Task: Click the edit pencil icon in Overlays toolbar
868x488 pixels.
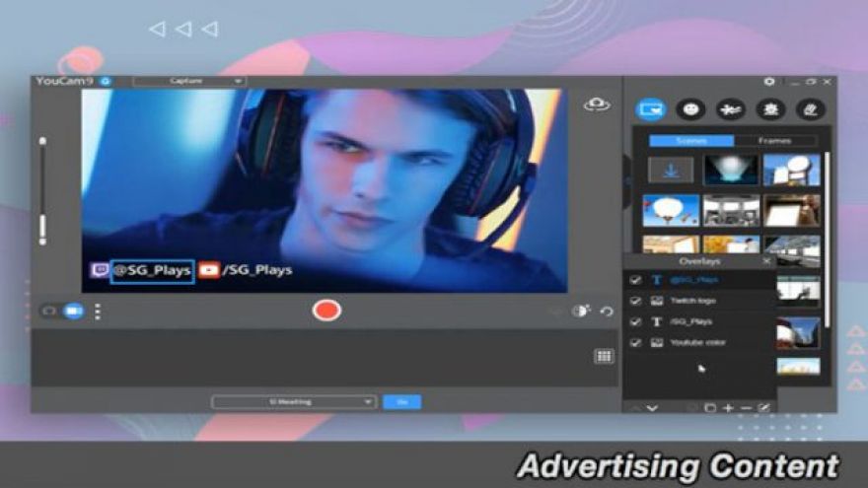Action: pyautogui.click(x=763, y=408)
